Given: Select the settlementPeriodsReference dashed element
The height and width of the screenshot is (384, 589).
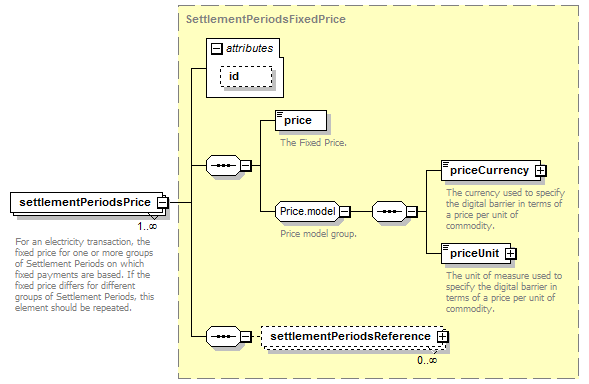Looking at the screenshot, I should point(352,336).
